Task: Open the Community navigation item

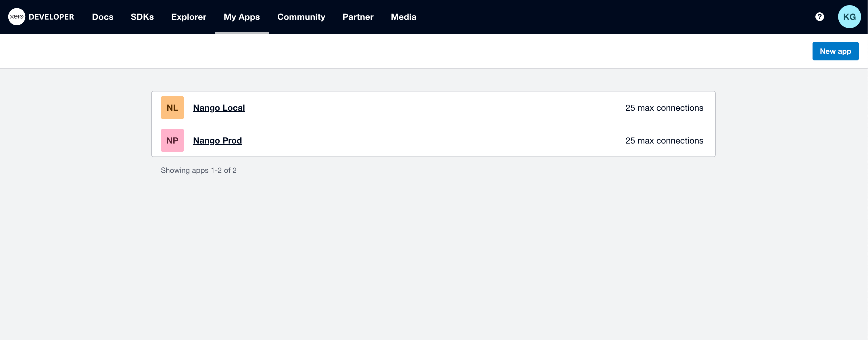Action: pyautogui.click(x=301, y=17)
